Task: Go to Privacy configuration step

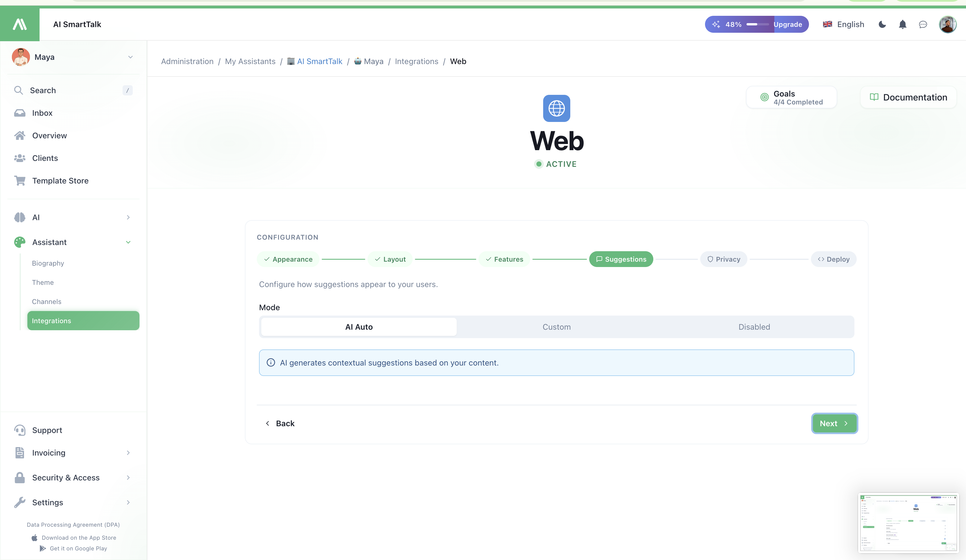Action: pyautogui.click(x=724, y=259)
